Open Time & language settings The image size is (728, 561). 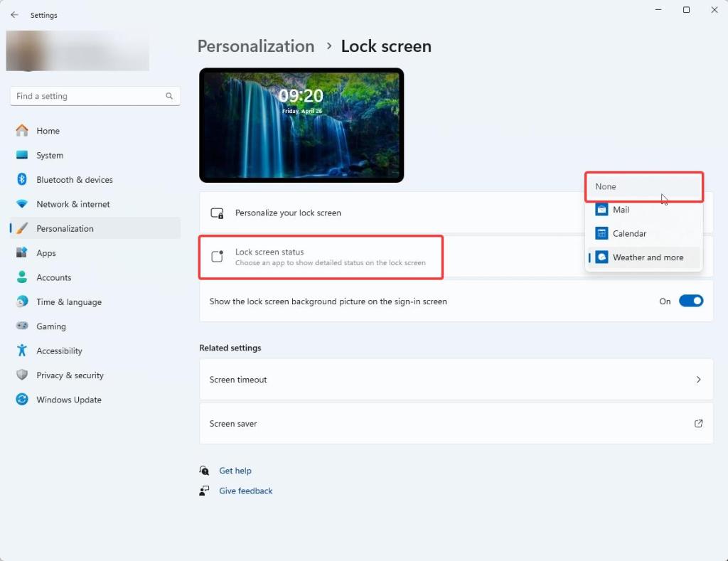(x=95, y=302)
